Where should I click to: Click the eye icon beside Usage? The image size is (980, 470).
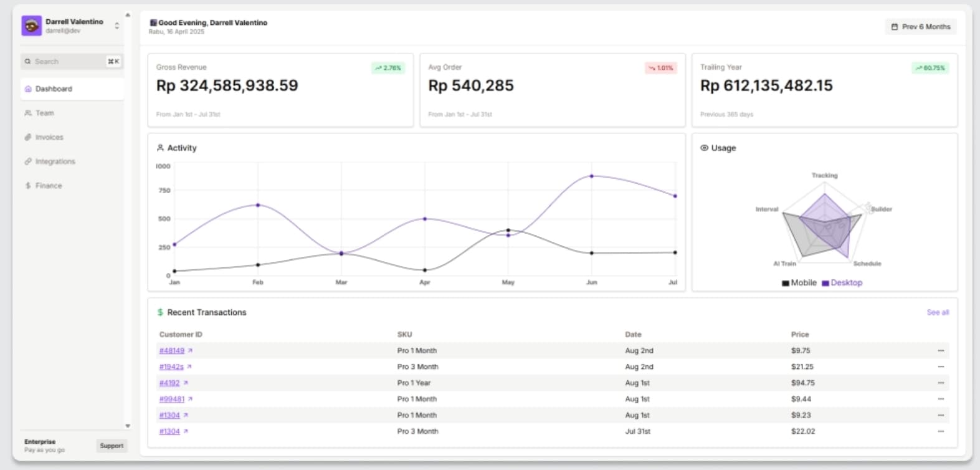pyautogui.click(x=704, y=148)
